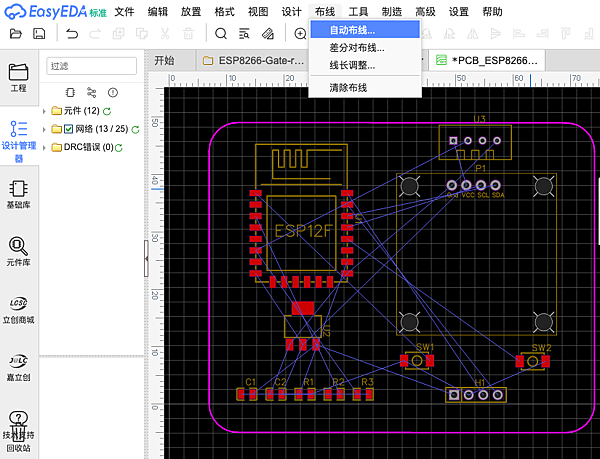The width and height of the screenshot is (600, 459).
Task: Expand the 网络 (13 / 25) tree node
Action: pos(45,129)
